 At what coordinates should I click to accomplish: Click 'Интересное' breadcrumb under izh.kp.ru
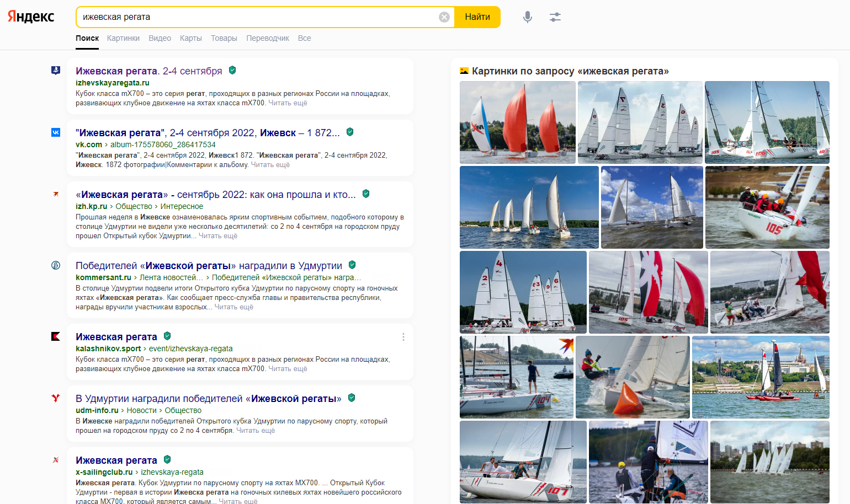point(182,206)
